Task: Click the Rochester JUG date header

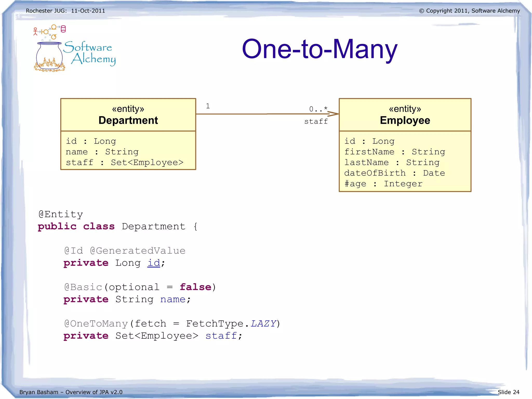Action: pyautogui.click(x=65, y=11)
